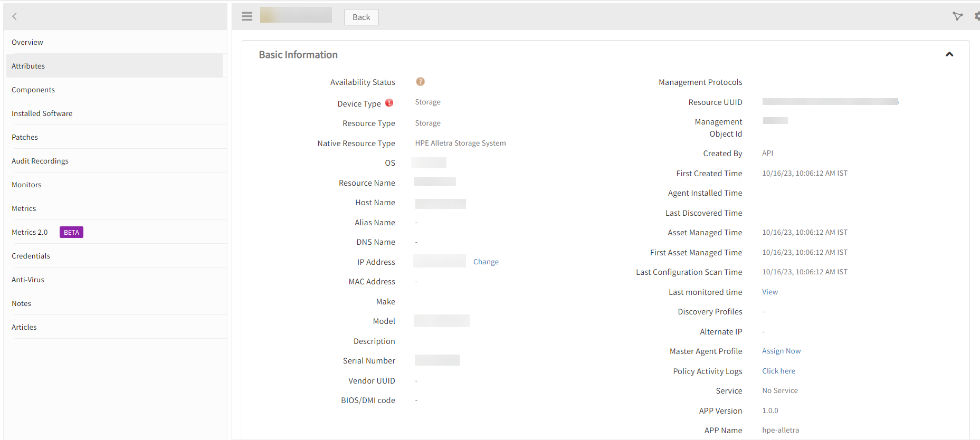Open Audit Recordings from sidebar
The height and width of the screenshot is (440, 980).
click(40, 161)
